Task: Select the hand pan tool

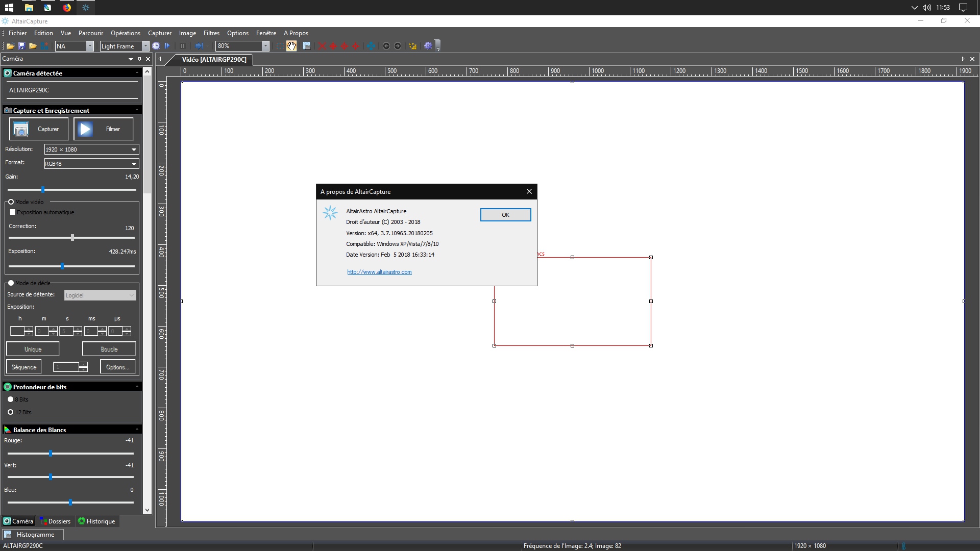Action: (291, 46)
